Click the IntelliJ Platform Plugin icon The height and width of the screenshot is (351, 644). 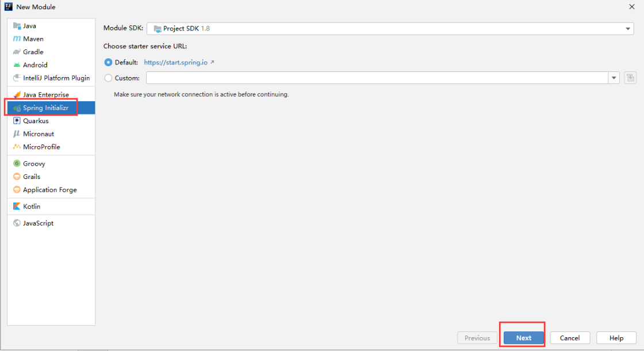17,78
